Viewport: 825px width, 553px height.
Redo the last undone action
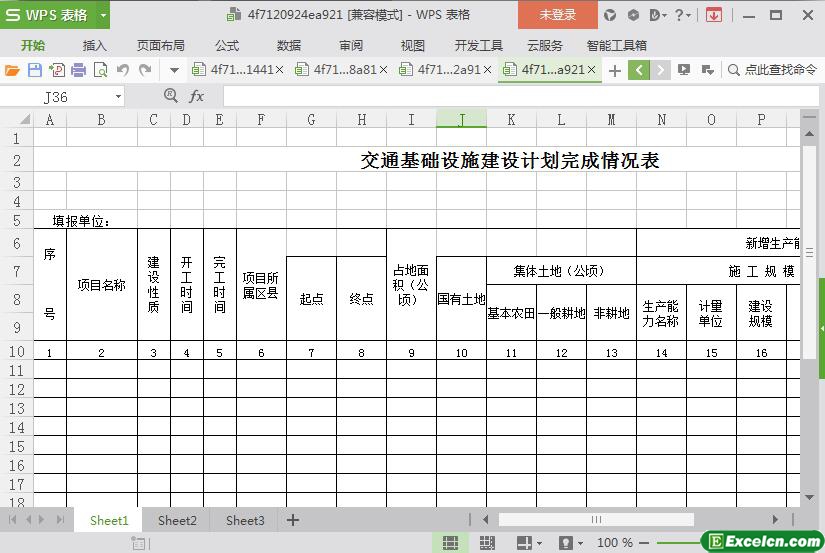click(145, 70)
